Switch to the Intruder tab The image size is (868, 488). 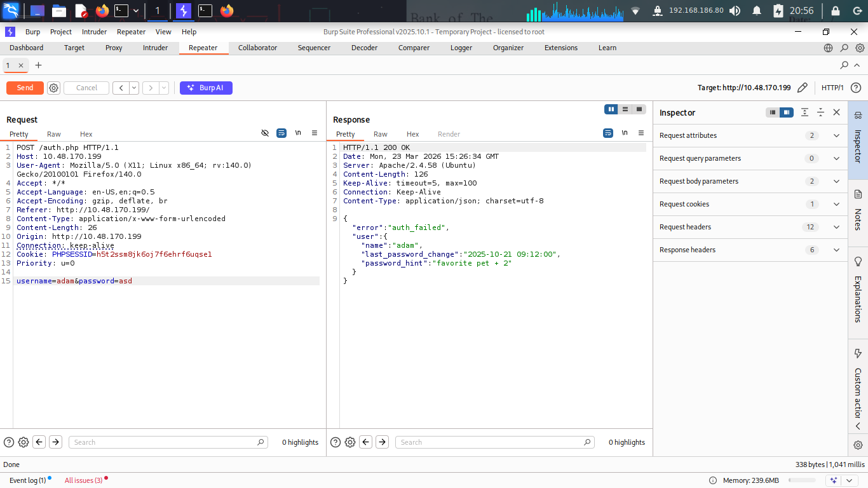(x=155, y=48)
